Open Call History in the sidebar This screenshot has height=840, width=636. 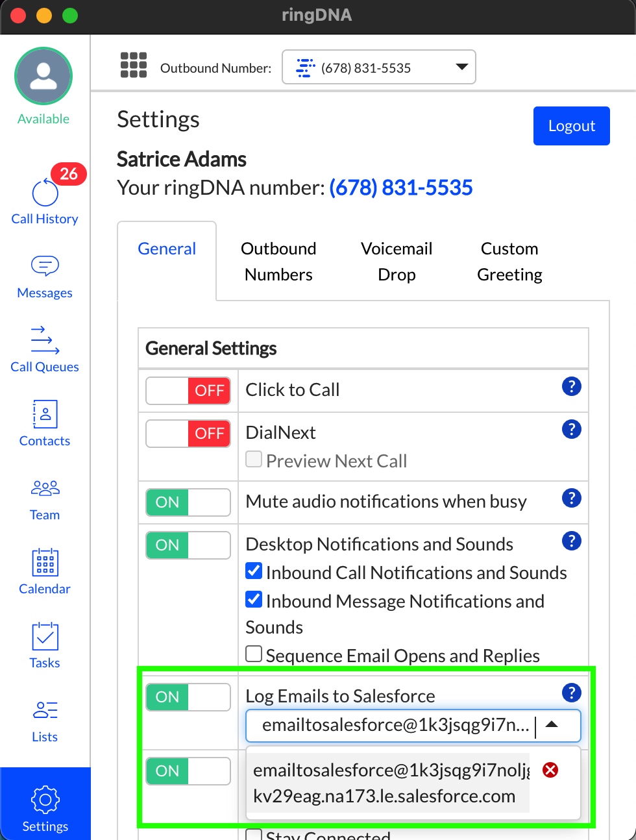pyautogui.click(x=45, y=202)
